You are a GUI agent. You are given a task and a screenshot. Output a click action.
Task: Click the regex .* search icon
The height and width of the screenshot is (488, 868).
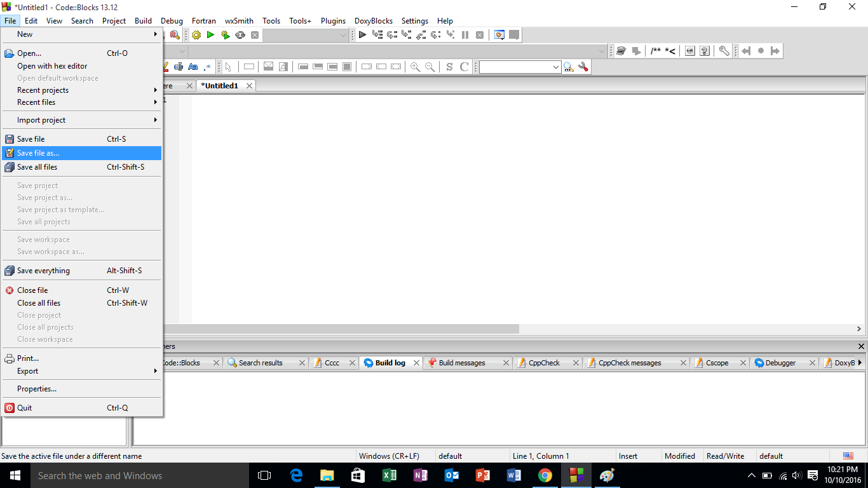(207, 67)
